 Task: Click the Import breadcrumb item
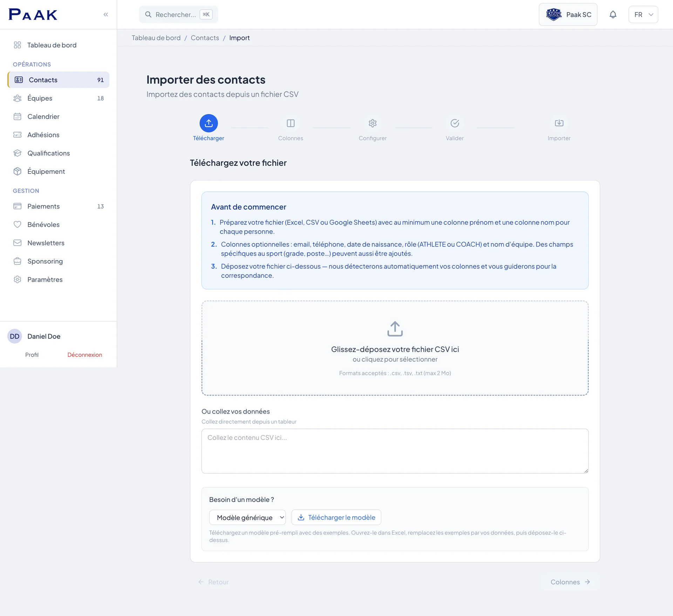pos(239,38)
